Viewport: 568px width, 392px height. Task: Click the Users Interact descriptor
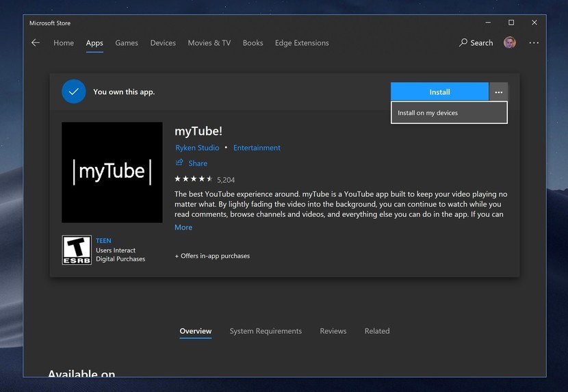[x=116, y=250]
